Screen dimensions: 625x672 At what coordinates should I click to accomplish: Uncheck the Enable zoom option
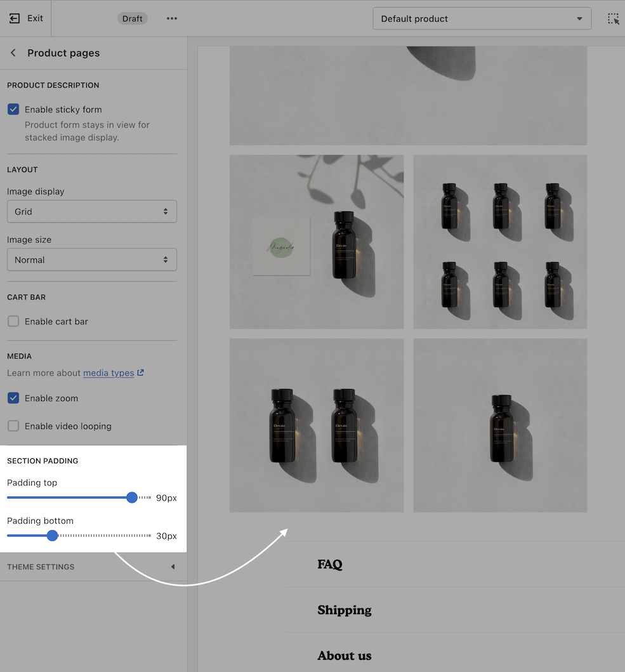[13, 399]
